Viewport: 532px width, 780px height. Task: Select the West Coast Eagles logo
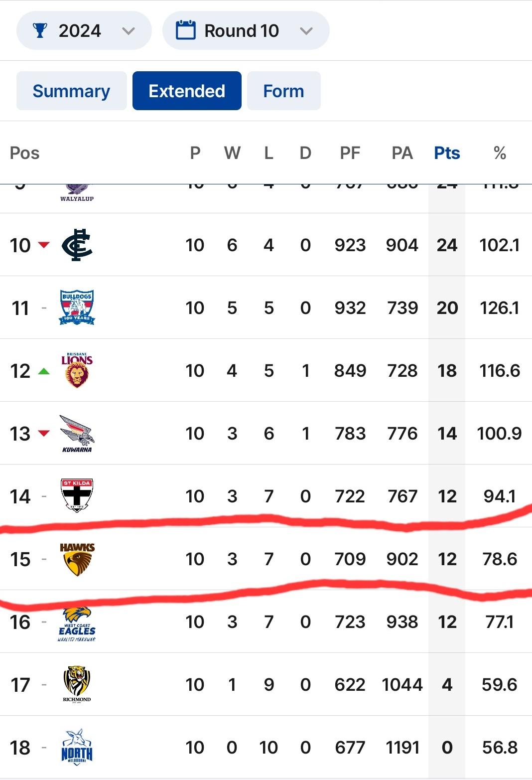pos(77,624)
